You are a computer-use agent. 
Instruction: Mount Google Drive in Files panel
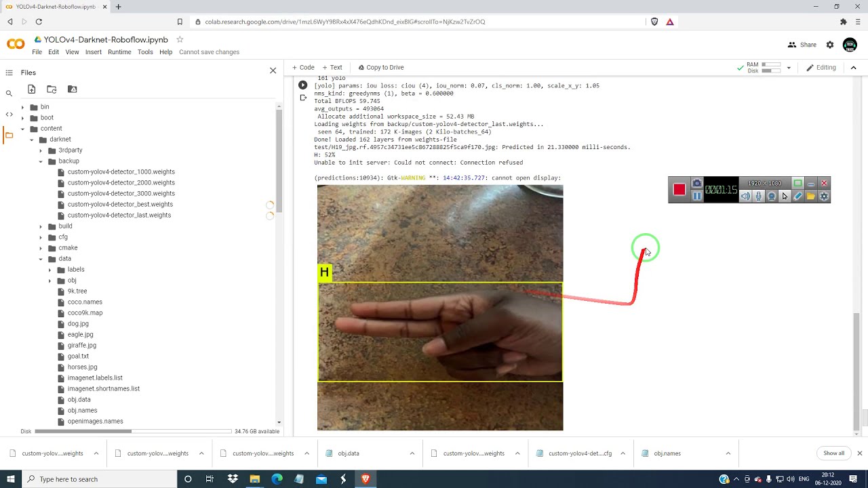tap(73, 89)
